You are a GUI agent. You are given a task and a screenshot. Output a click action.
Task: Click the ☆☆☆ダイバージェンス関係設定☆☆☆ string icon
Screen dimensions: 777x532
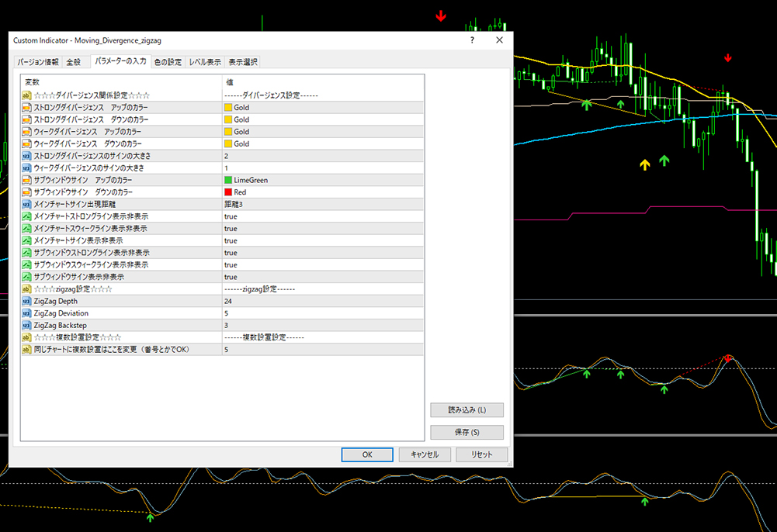[26, 95]
